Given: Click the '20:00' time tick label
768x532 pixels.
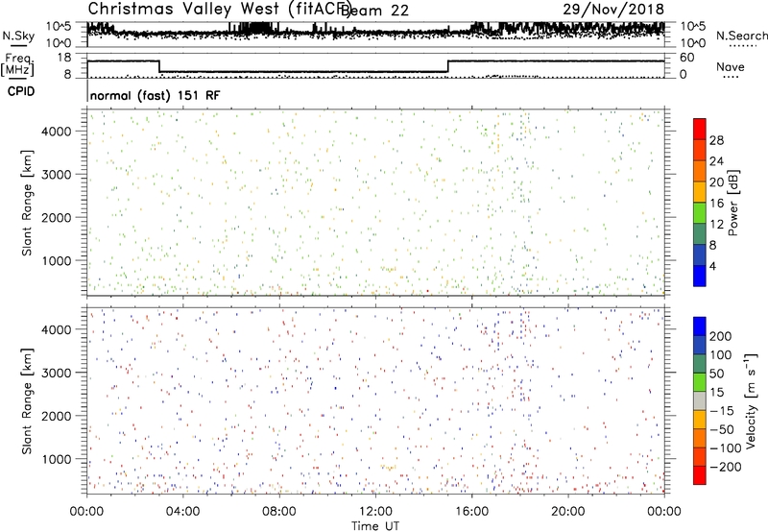Looking at the screenshot, I should tap(567, 512).
